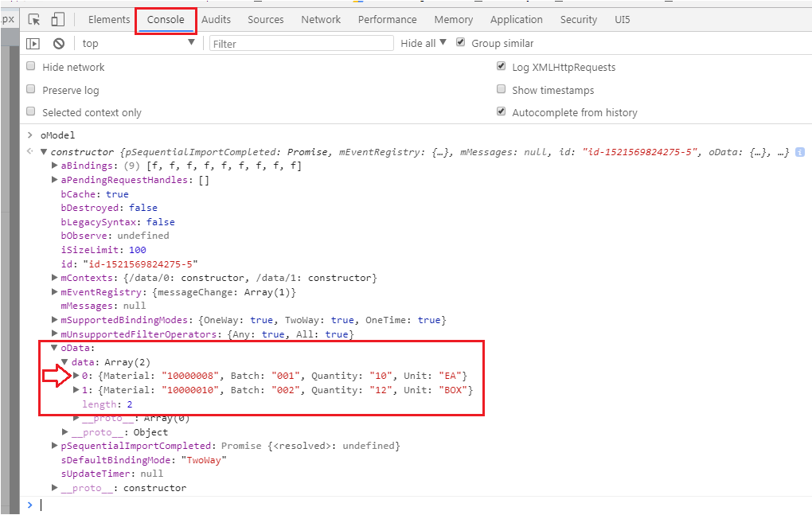Viewport: 812px width, 515px height.
Task: Expand data item 0 with Material 10000008
Action: pos(76,376)
